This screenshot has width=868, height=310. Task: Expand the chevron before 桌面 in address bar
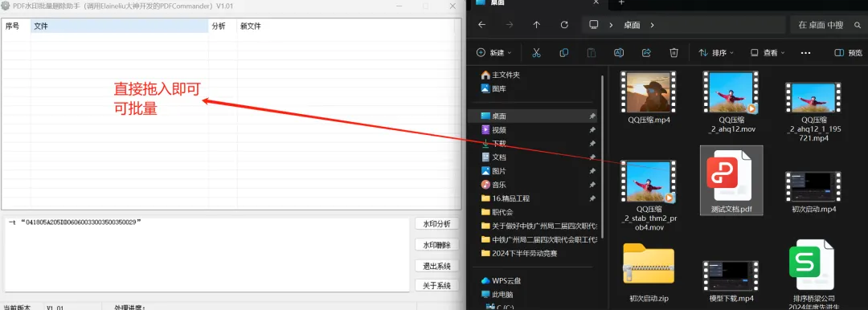pos(611,25)
